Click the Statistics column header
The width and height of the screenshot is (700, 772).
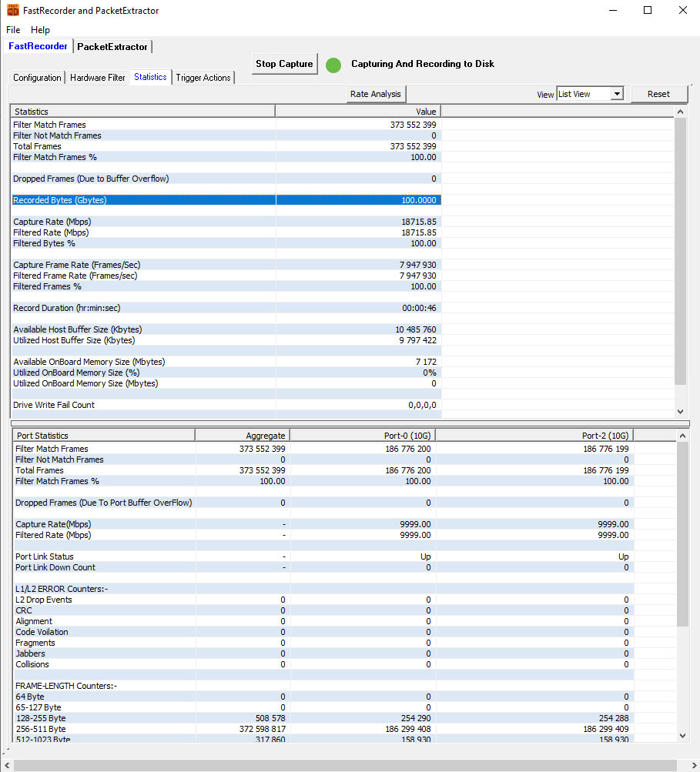[143, 112]
